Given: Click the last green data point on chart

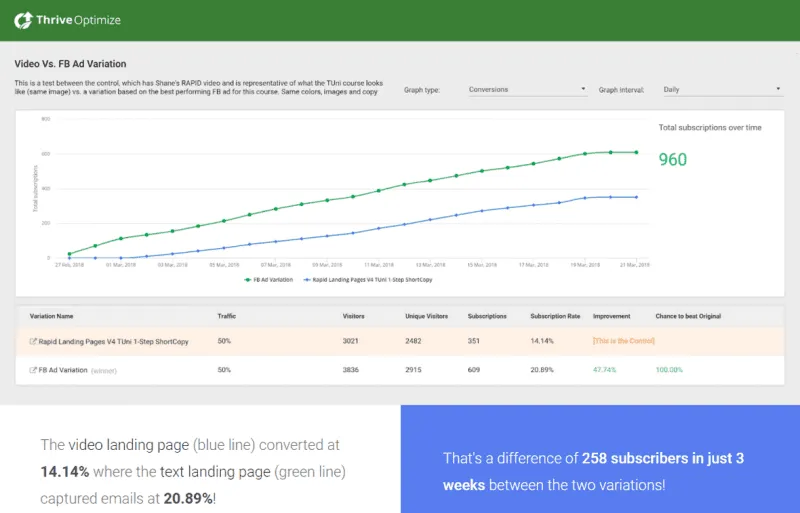Looking at the screenshot, I should [636, 152].
